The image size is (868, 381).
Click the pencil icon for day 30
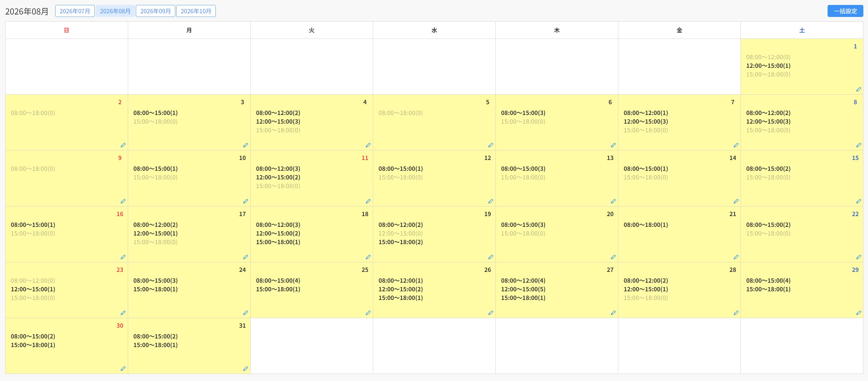[x=123, y=369]
